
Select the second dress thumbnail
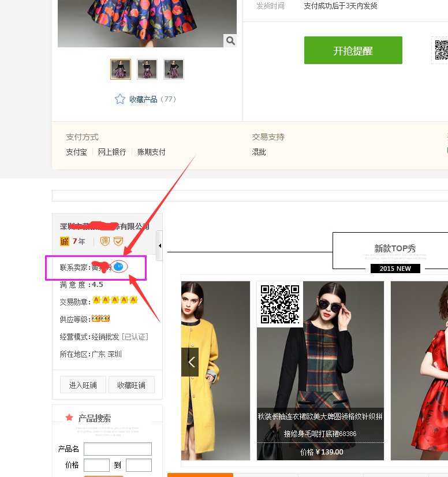[147, 69]
